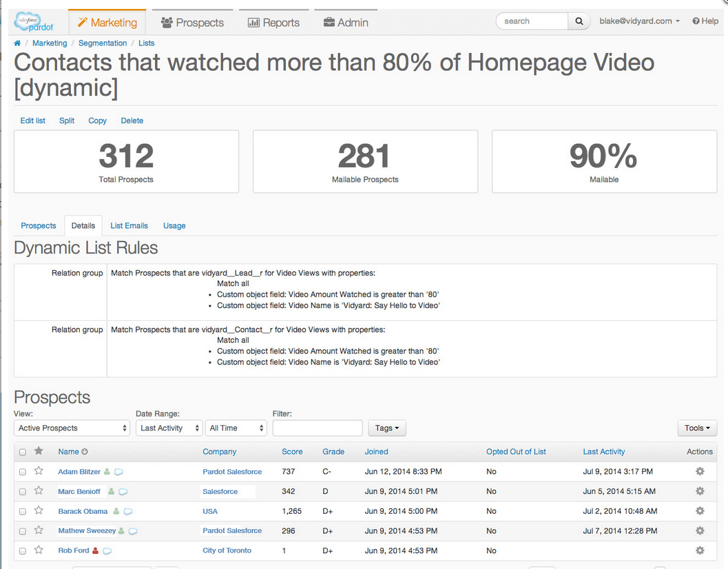Viewport: 728px width, 569px height.
Task: Click the Edit list link
Action: [x=32, y=121]
